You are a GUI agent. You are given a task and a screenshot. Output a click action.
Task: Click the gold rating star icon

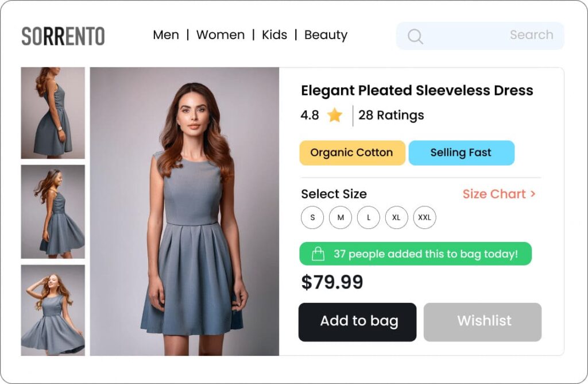(335, 116)
